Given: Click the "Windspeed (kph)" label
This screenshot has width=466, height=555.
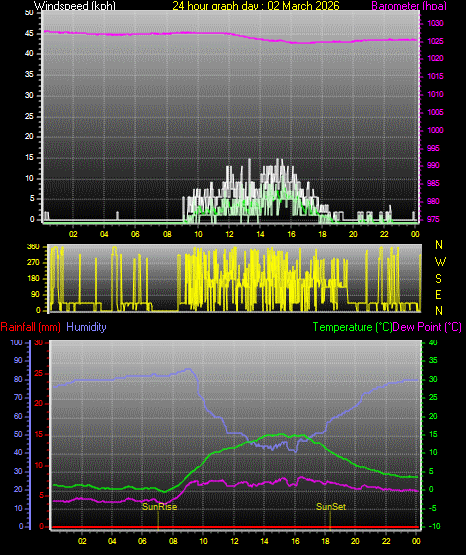Looking at the screenshot, I should pos(75,6).
